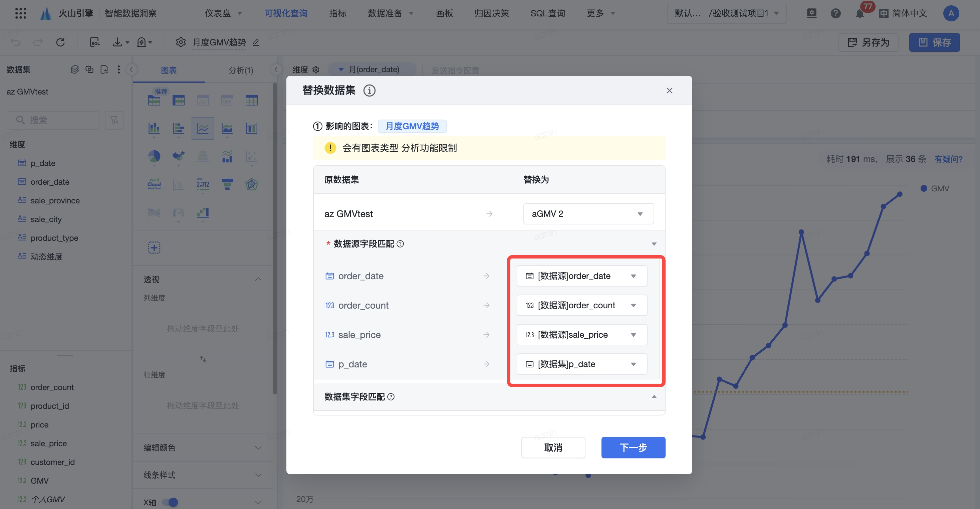The height and width of the screenshot is (509, 980).
Task: Click the info icon beside 替换数据集 title
Action: (369, 91)
